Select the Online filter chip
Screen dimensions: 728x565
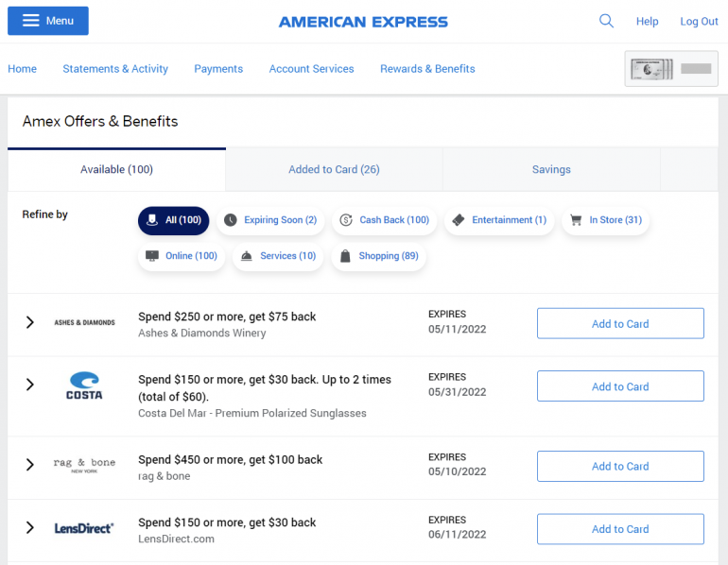[182, 256]
